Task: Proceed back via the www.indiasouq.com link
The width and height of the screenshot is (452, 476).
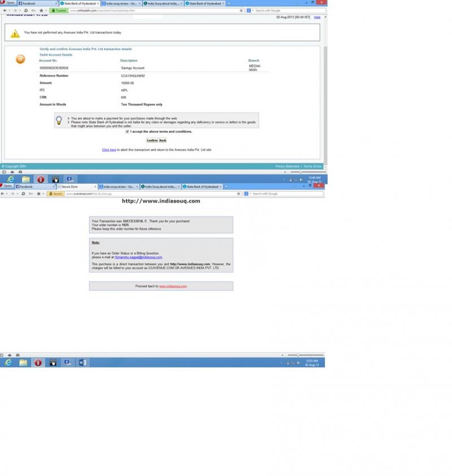Action: [x=173, y=286]
